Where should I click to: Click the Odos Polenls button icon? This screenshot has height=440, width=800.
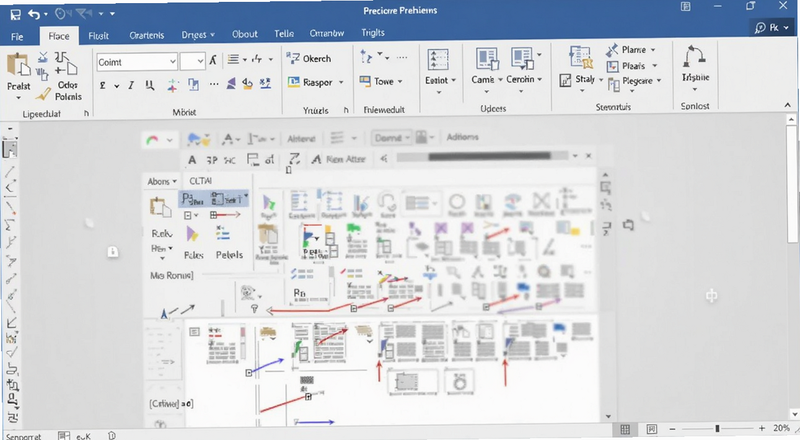click(x=66, y=63)
